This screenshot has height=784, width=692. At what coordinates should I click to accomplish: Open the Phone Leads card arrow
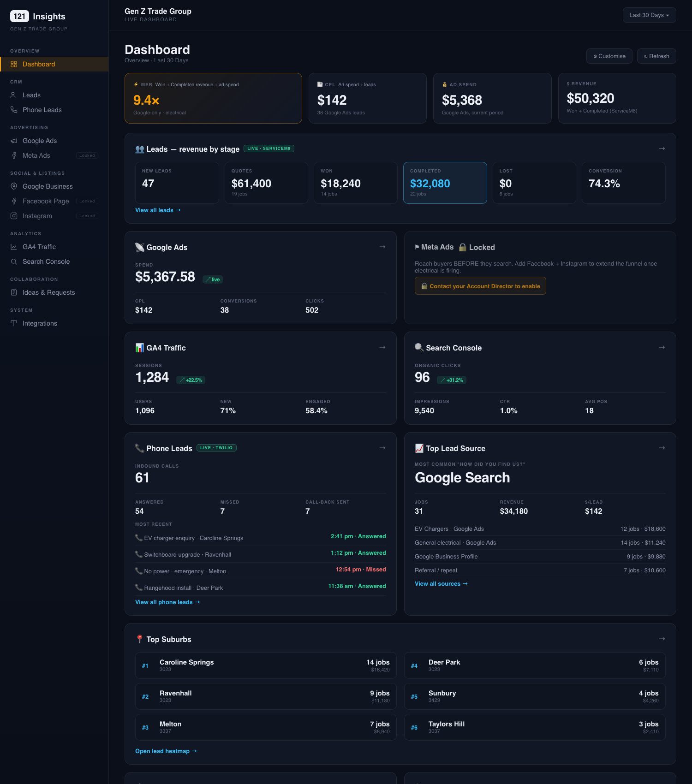tap(382, 448)
